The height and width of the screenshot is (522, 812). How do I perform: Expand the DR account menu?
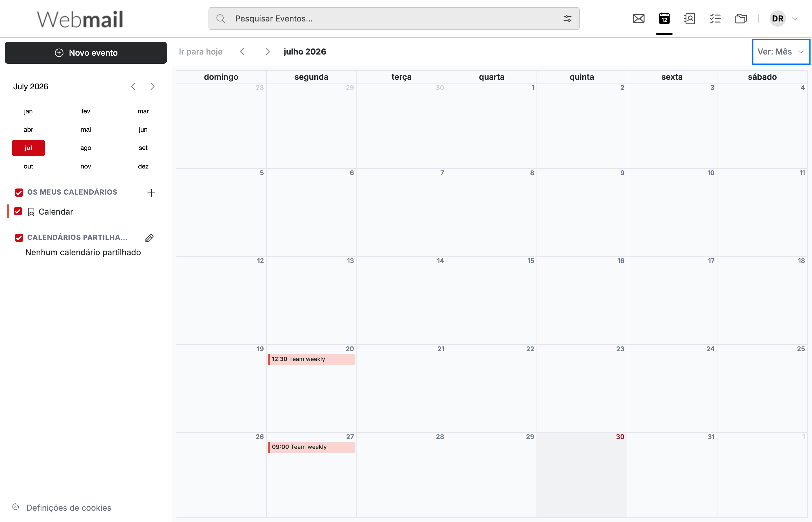[784, 19]
